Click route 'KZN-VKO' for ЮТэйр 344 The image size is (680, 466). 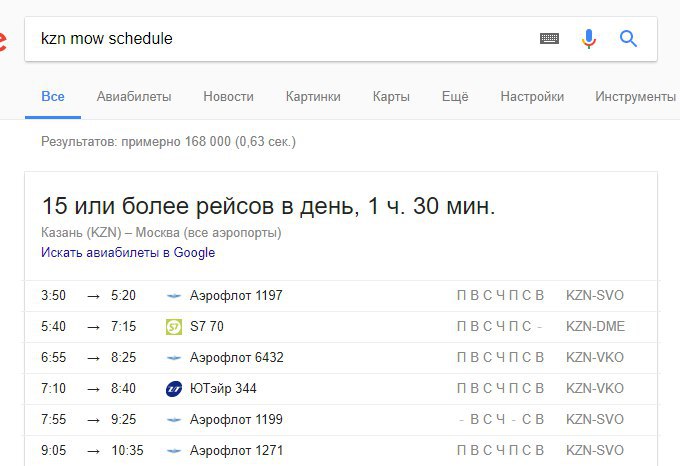point(595,388)
